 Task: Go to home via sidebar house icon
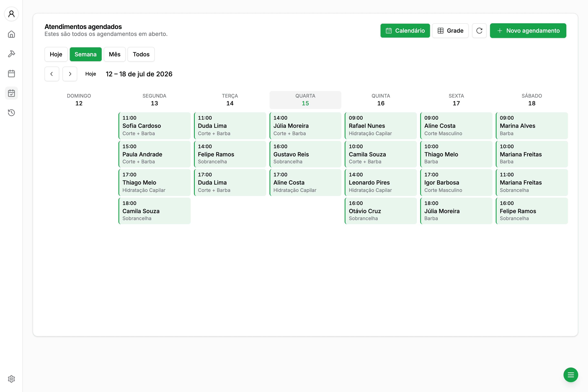click(11, 34)
